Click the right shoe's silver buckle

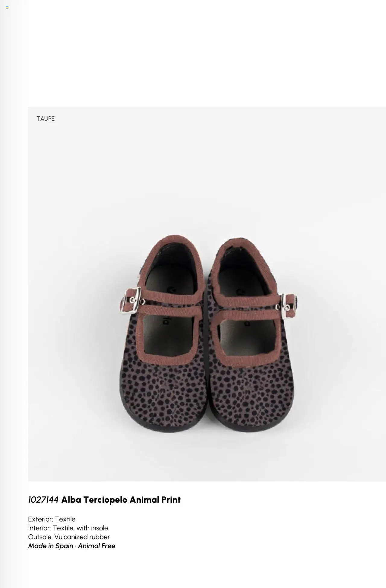[289, 305]
